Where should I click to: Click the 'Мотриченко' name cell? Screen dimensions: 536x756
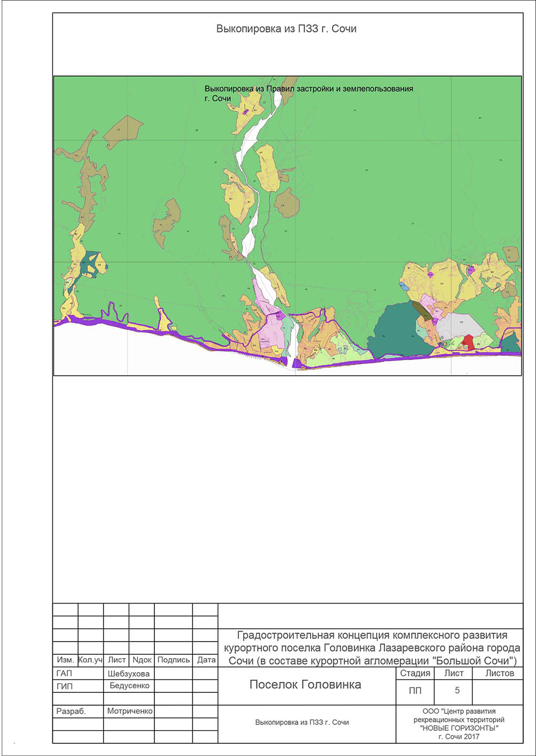pos(129,711)
